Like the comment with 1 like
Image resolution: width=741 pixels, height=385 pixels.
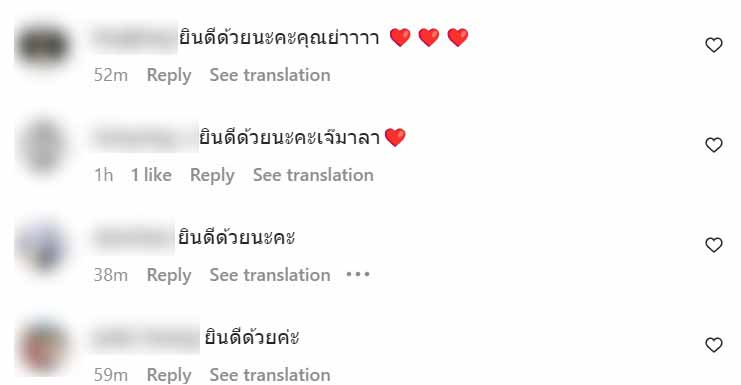coord(714,145)
